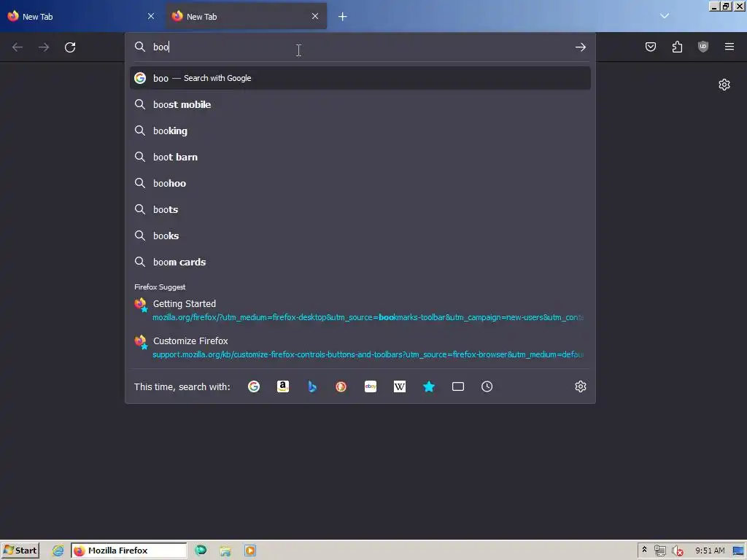The width and height of the screenshot is (747, 560).
Task: Search history using the clock icon
Action: 487,386
